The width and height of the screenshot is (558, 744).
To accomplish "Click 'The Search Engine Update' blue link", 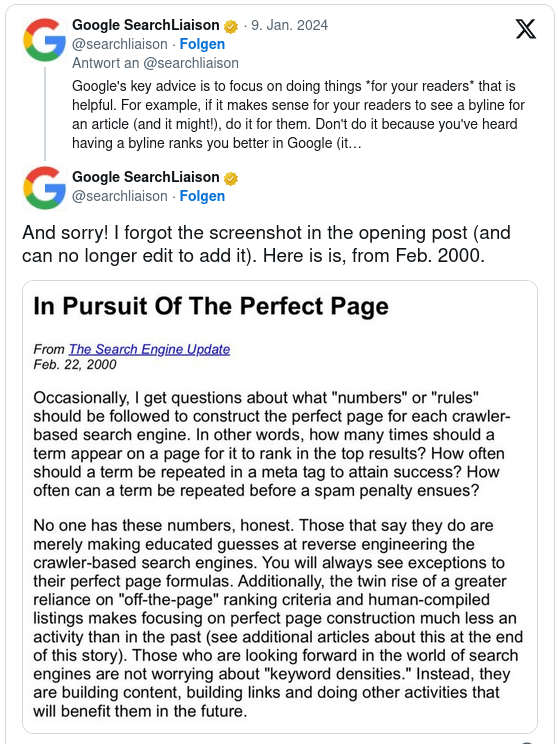I will (x=149, y=349).
